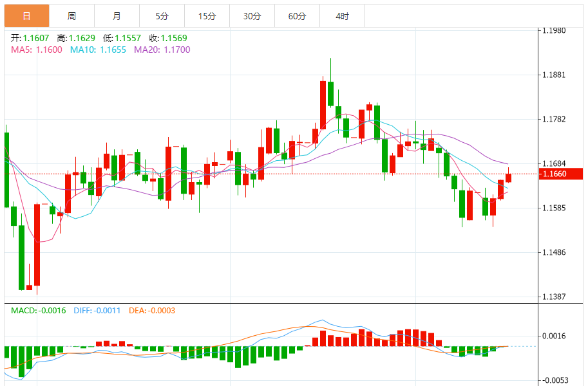
Task: Click the MA10: 1.1655 legend
Action: click(x=99, y=50)
